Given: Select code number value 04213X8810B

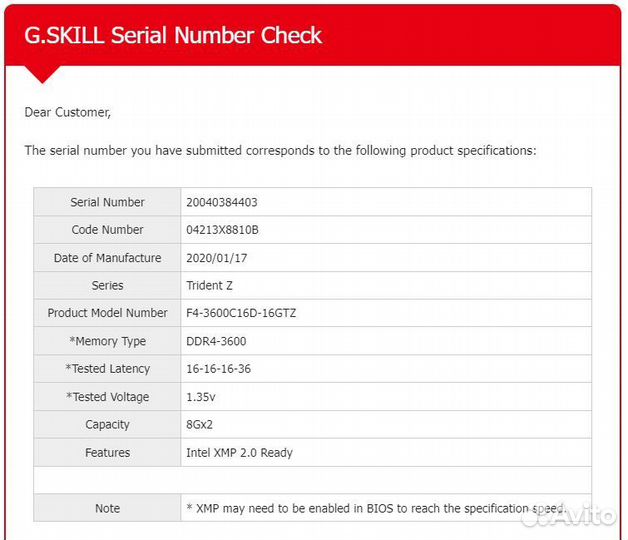Looking at the screenshot, I should (x=222, y=230).
